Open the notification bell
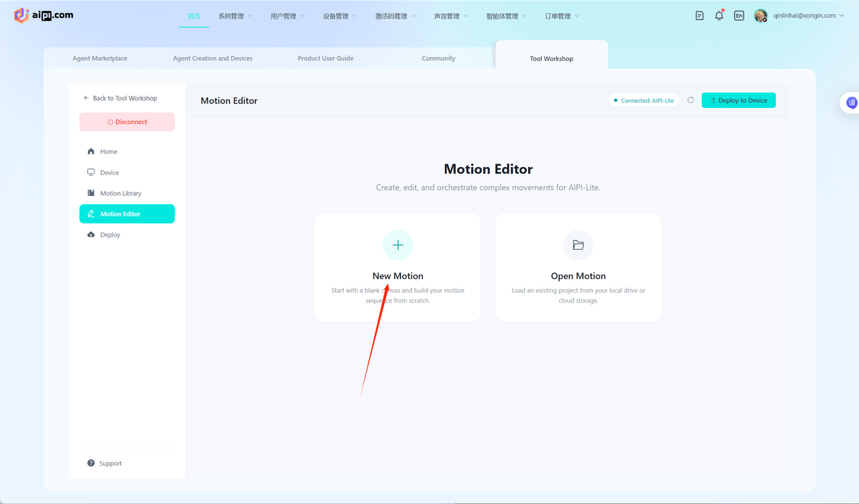Screen dimensions: 859x504 coord(719,15)
